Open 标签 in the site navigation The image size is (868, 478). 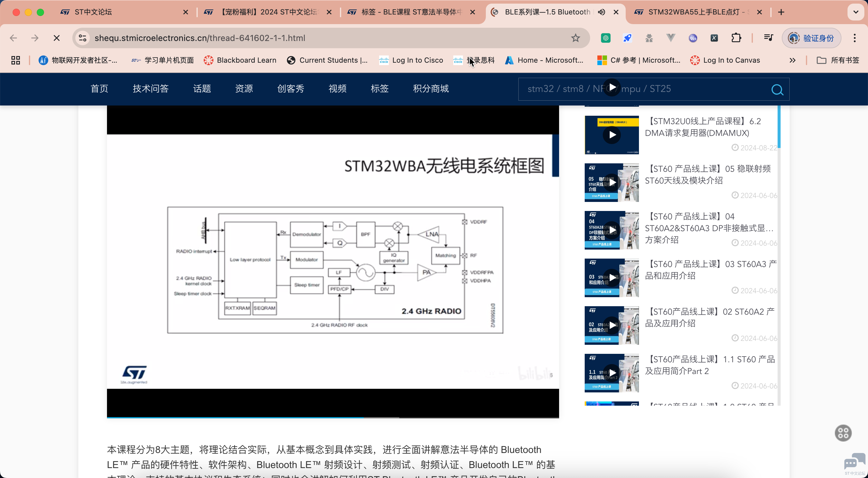point(379,89)
